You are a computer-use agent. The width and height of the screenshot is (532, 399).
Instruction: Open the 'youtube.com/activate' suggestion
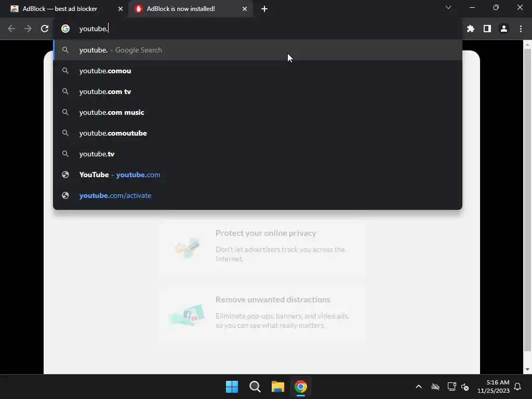[258, 195]
